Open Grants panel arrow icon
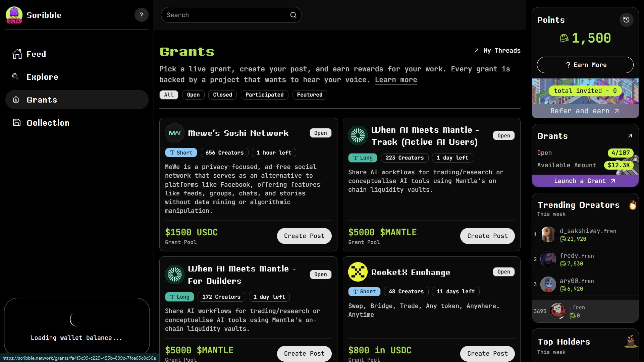Image resolution: width=644 pixels, height=362 pixels. tap(630, 136)
